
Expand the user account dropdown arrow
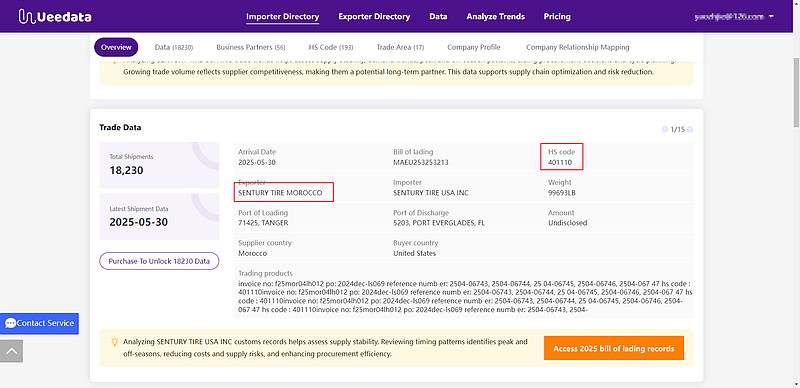pos(770,16)
